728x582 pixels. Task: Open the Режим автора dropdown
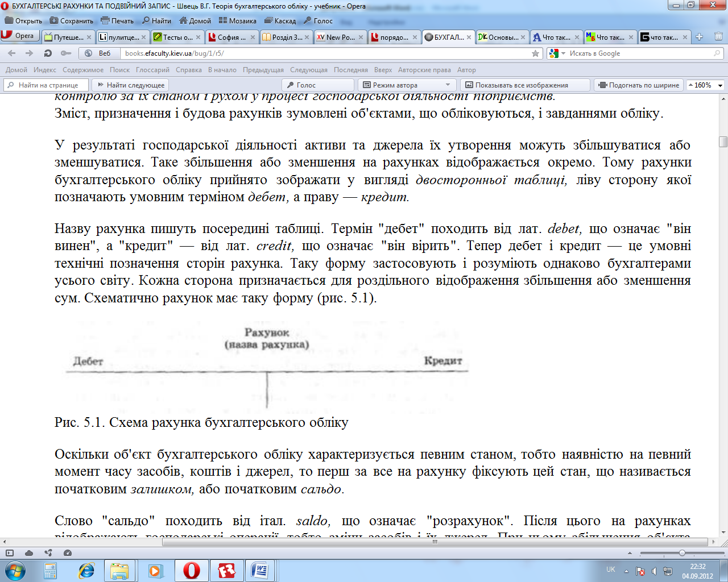point(407,85)
